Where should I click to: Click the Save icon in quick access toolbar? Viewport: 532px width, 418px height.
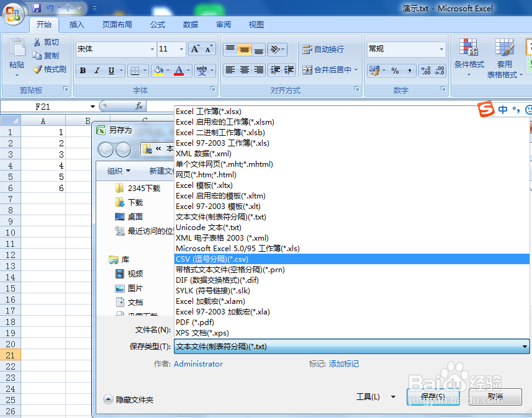[36, 8]
